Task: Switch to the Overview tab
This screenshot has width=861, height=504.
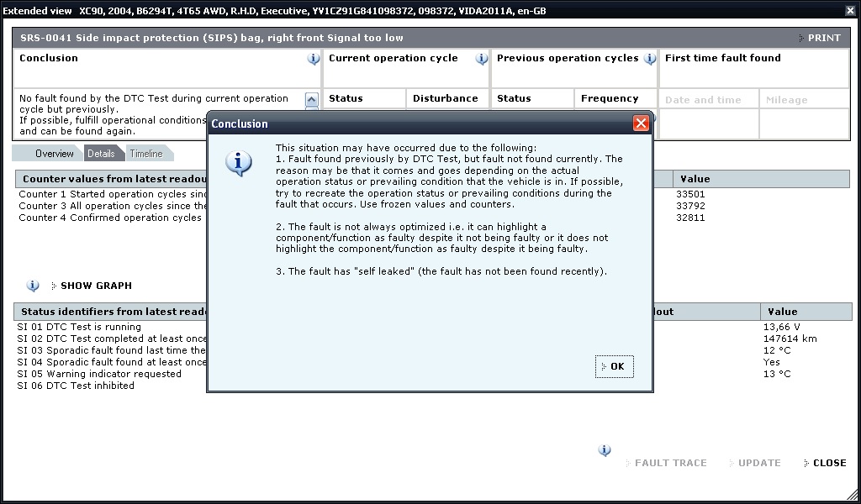Action: (x=54, y=154)
